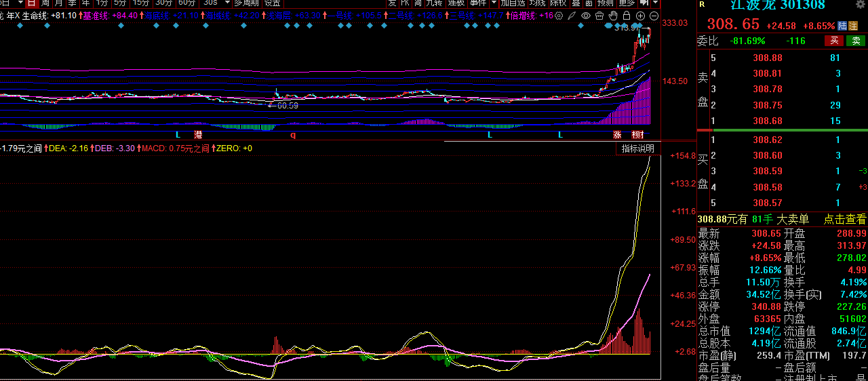Open the 指标说明 indicator description
This screenshot has height=381, width=868.
(637, 148)
